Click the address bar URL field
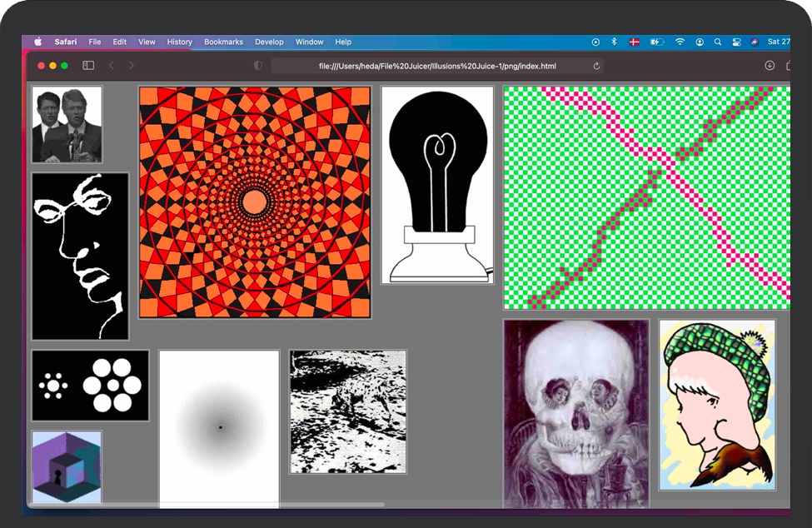The height and width of the screenshot is (528, 812). 436,66
